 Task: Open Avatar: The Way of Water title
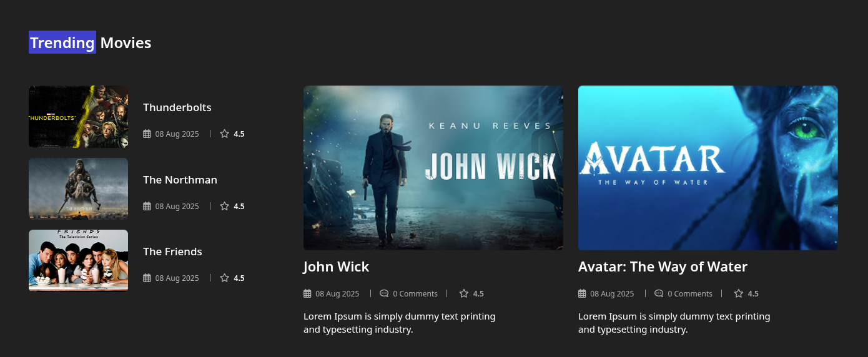pos(663,267)
